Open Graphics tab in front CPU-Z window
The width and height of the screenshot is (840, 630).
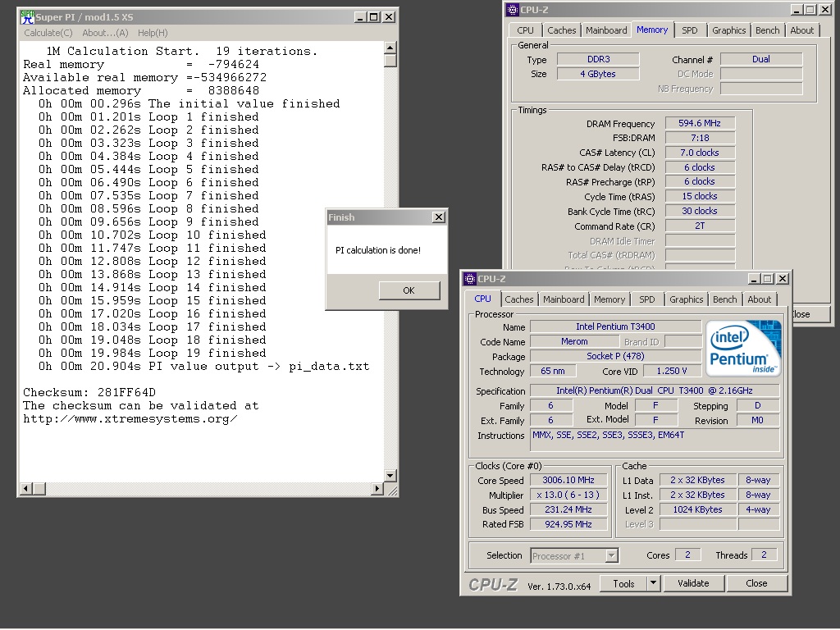tap(686, 299)
